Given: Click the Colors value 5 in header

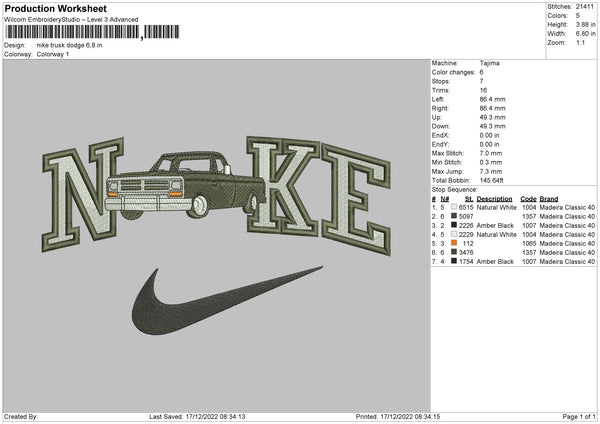Looking at the screenshot, I should point(578,16).
